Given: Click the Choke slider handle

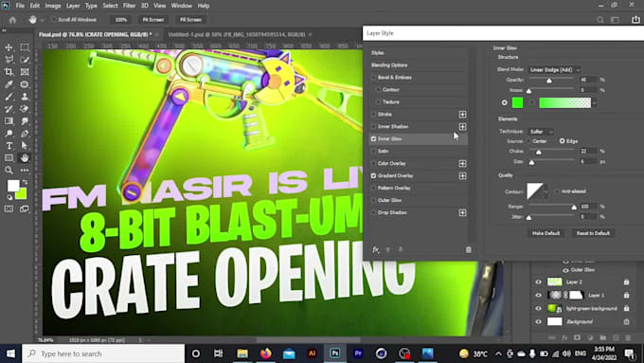Looking at the screenshot, I should point(539,152).
